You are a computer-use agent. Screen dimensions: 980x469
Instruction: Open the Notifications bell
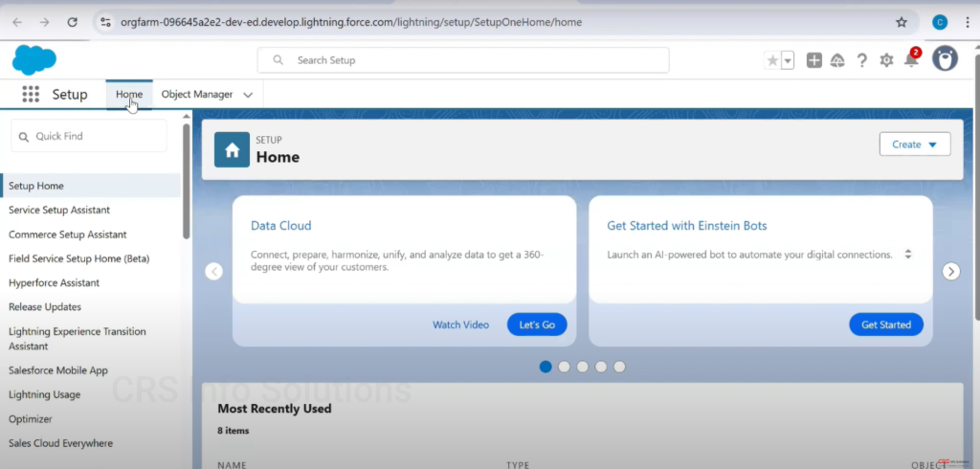click(x=910, y=60)
